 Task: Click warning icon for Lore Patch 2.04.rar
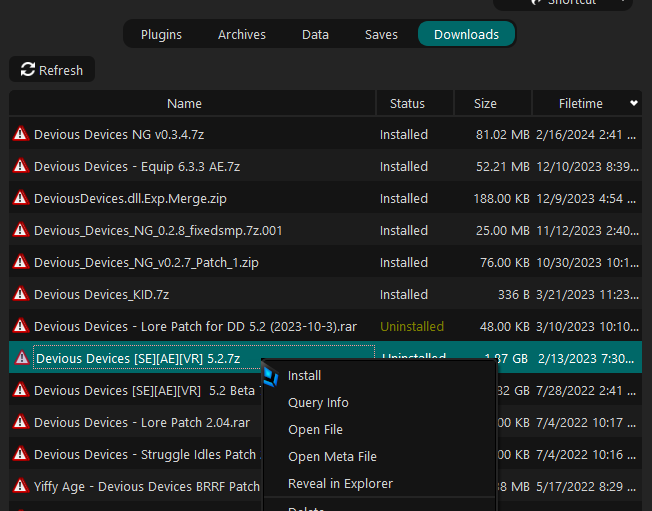click(x=21, y=422)
